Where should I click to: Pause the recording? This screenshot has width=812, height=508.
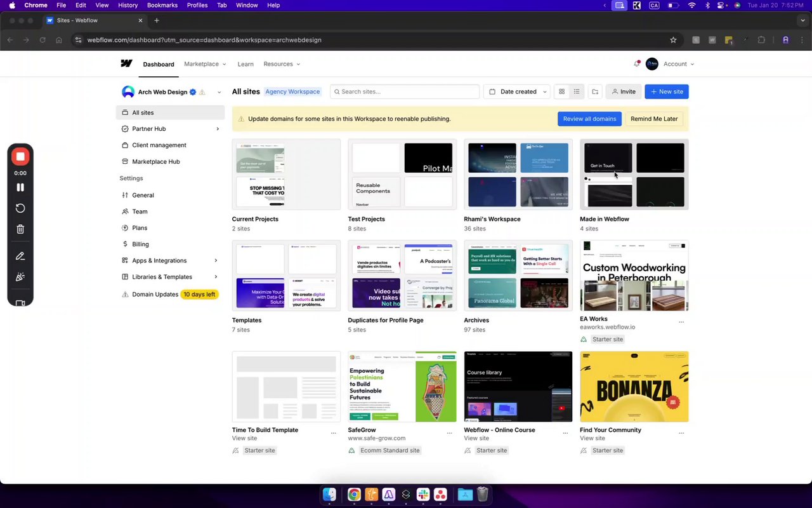pyautogui.click(x=20, y=187)
